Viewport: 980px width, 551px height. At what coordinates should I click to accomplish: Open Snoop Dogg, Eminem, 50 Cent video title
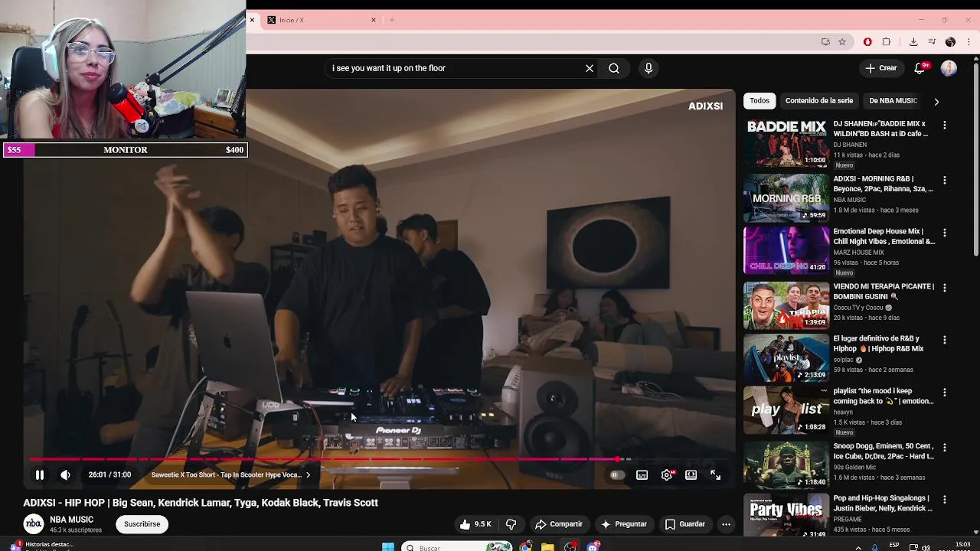point(884,452)
